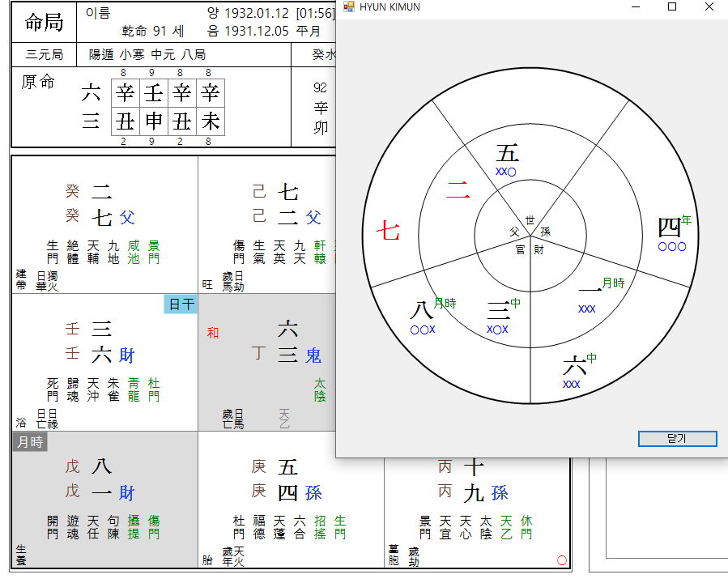Click 壬 in the four-pillar grid
The image size is (728, 583).
pyautogui.click(x=153, y=93)
